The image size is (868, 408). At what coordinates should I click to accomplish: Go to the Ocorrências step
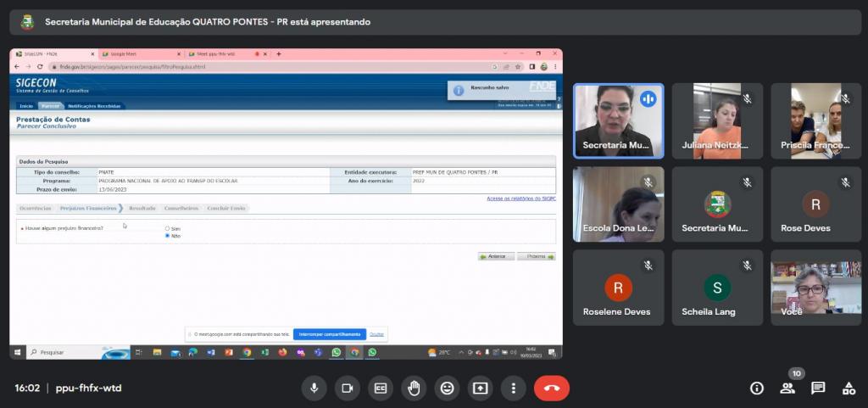point(36,208)
